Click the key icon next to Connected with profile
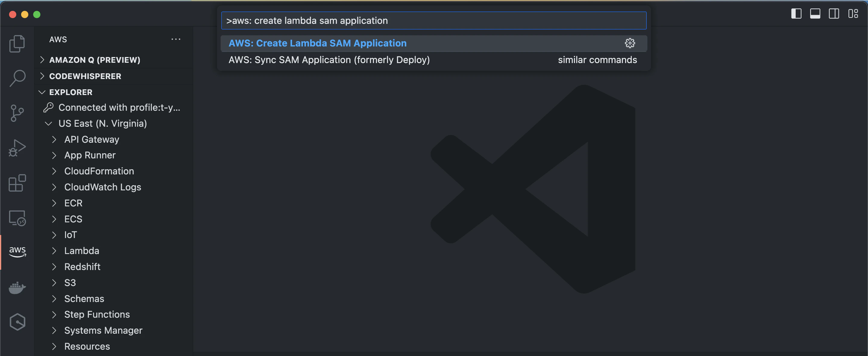 pos(48,107)
